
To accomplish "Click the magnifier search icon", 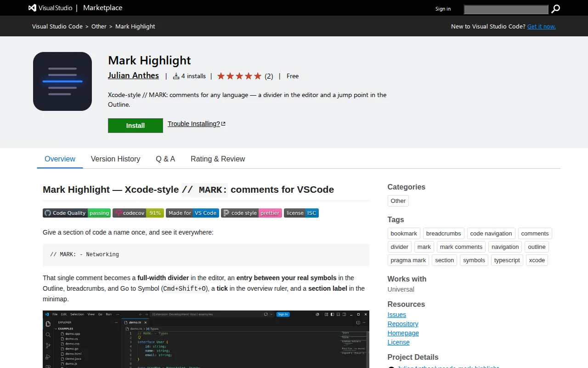I will point(556,9).
